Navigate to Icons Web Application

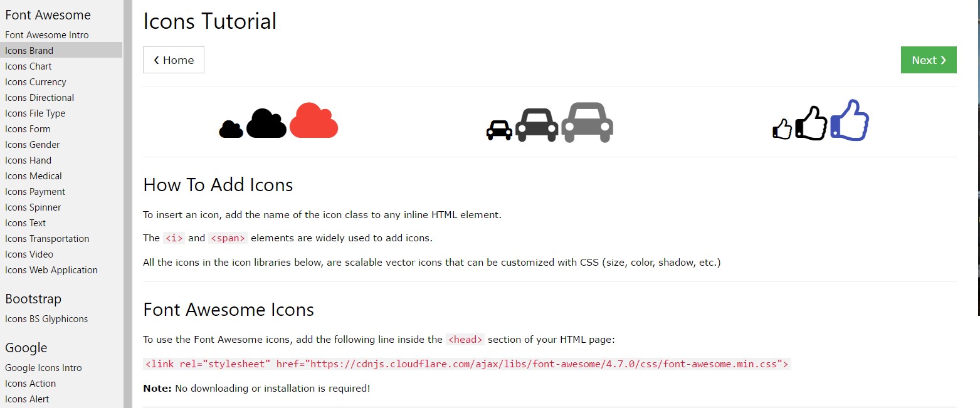(51, 270)
